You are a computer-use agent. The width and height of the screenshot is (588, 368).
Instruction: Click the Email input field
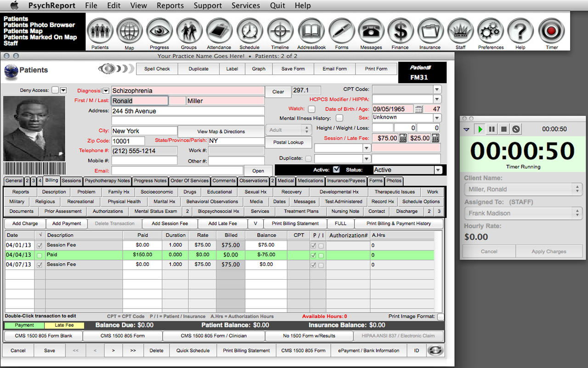click(x=177, y=171)
